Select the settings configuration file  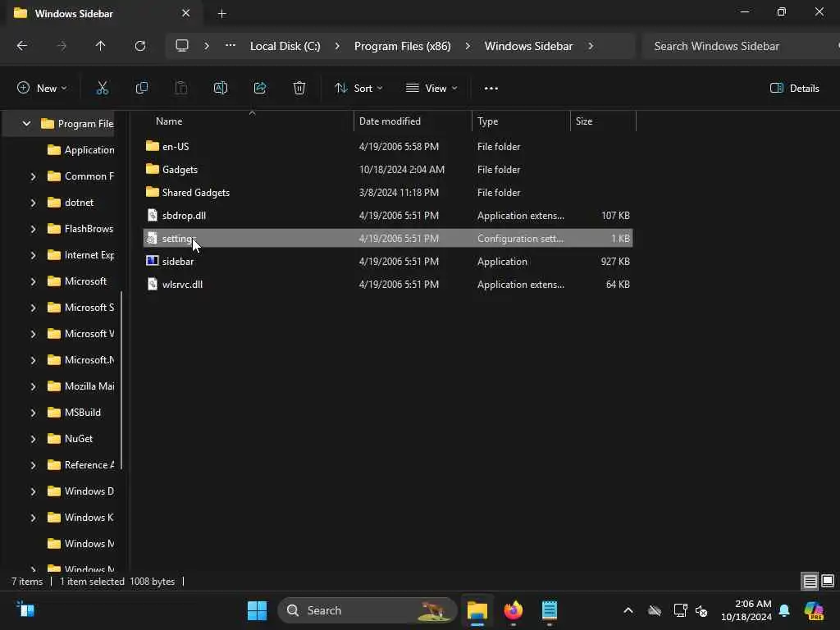click(x=388, y=239)
